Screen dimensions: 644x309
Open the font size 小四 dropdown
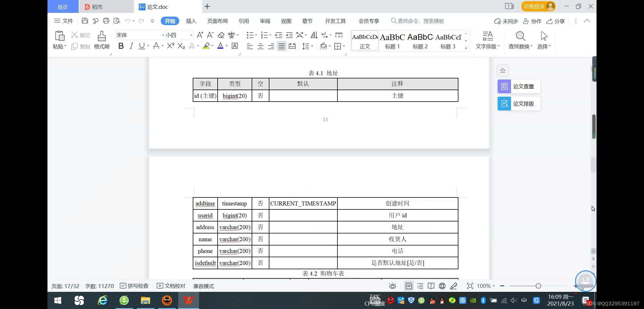191,35
